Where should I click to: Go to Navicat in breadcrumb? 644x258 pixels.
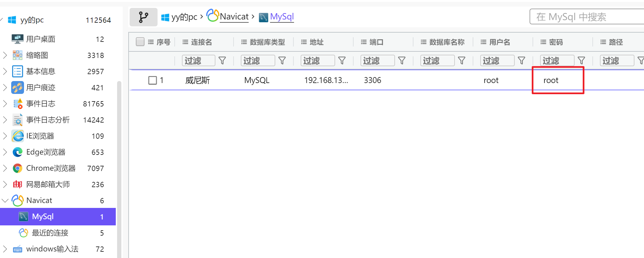[234, 16]
